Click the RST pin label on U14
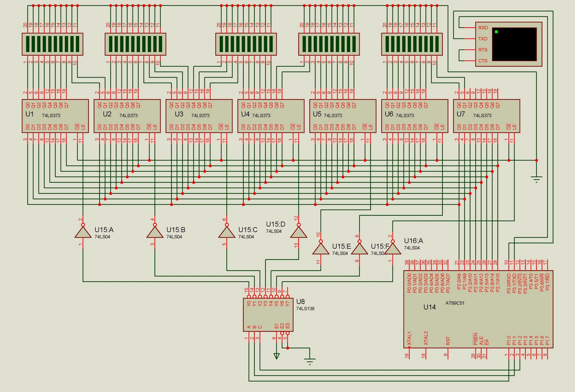Image resolution: width=575 pixels, height=392 pixels. click(448, 341)
